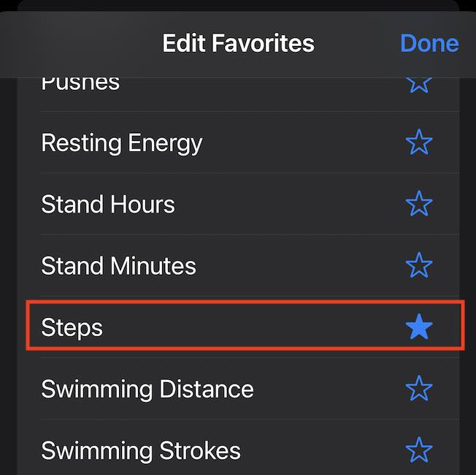Add Stand Hours to favorites via star
The height and width of the screenshot is (475, 476).
point(418,204)
